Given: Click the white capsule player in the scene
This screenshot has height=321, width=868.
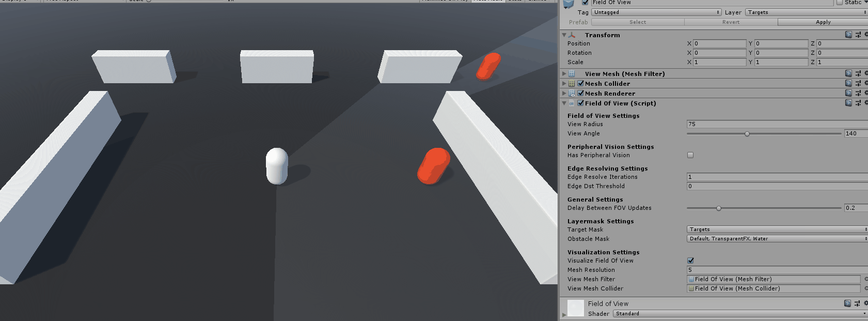Looking at the screenshot, I should click(x=277, y=166).
